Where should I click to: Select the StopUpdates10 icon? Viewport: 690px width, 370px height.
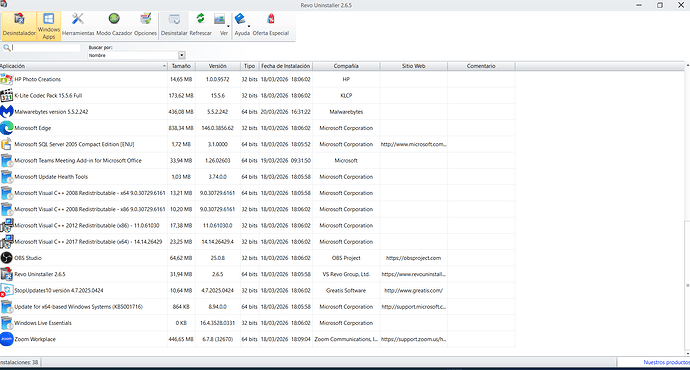tap(7, 290)
